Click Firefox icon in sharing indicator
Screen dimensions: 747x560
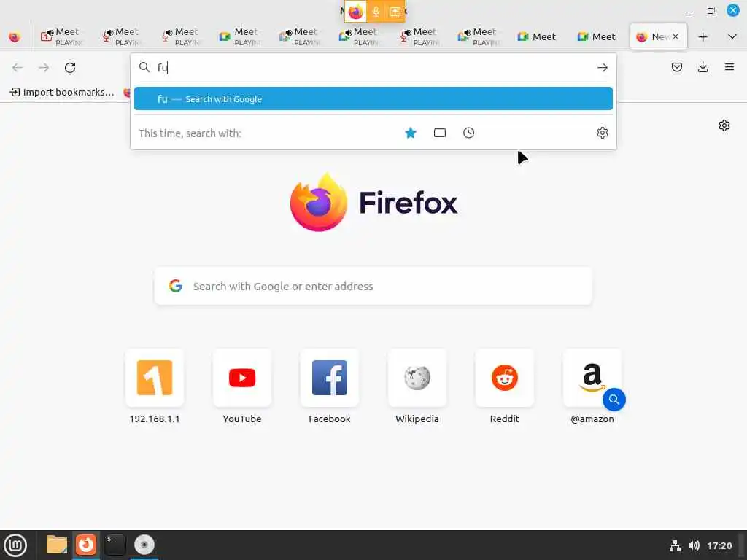click(355, 12)
